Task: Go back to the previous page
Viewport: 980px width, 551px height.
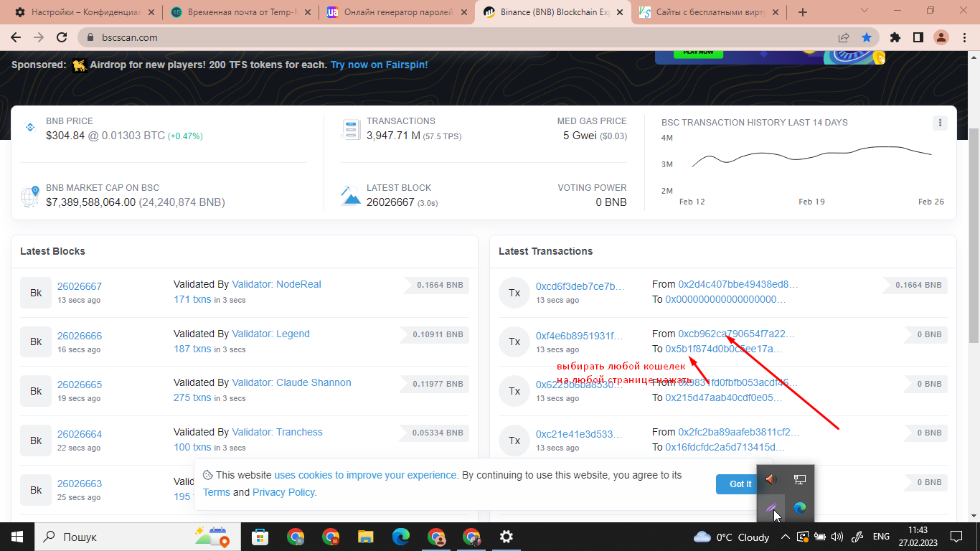Action: coord(16,37)
